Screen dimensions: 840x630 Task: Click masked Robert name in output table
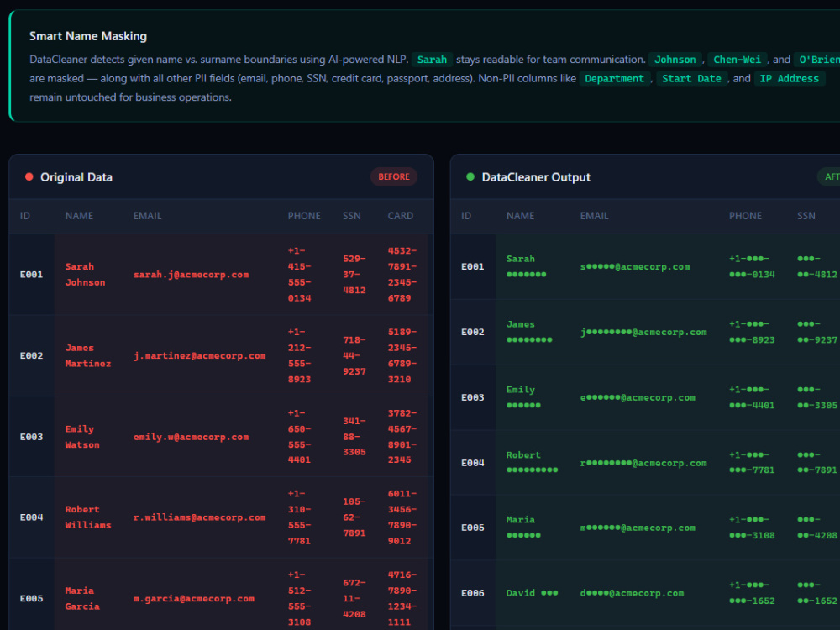533,463
